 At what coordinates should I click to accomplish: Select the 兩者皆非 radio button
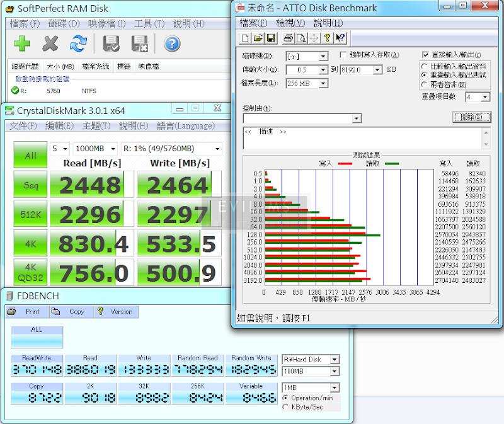point(424,84)
